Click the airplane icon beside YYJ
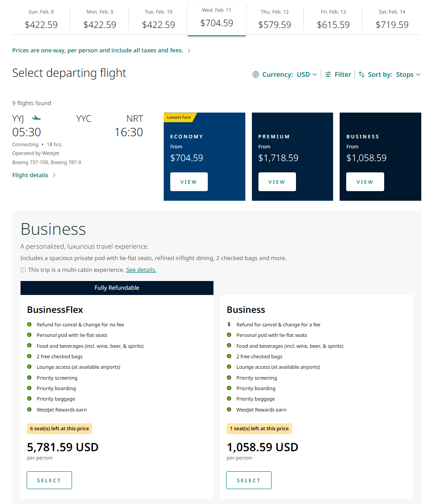Image resolution: width=437 pixels, height=504 pixels. point(36,118)
